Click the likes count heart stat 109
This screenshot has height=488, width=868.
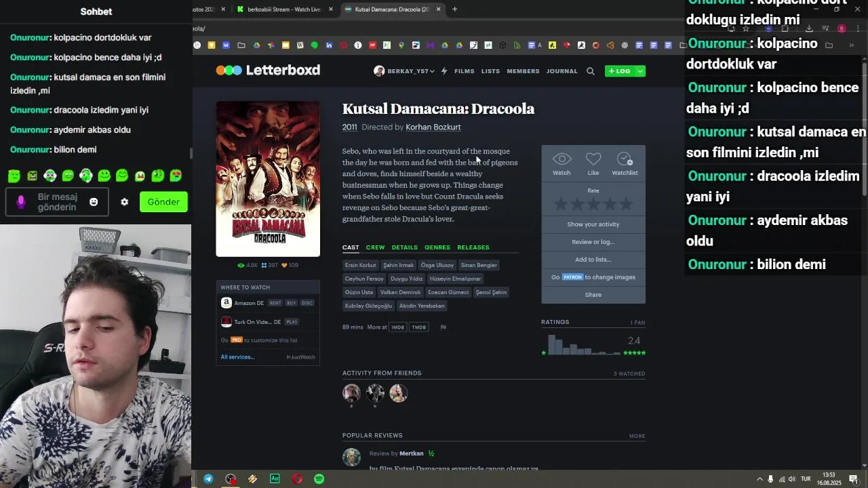290,265
